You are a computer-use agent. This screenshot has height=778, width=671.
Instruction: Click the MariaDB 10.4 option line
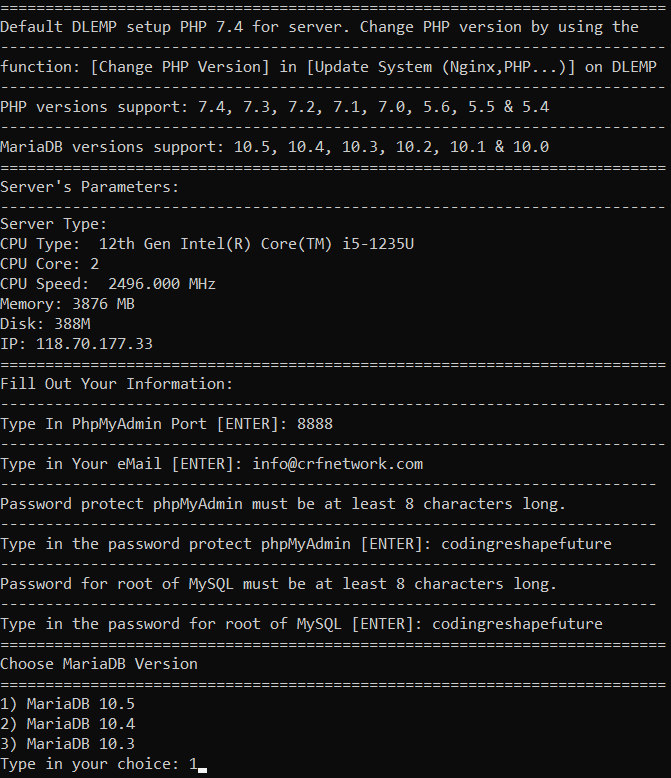67,724
